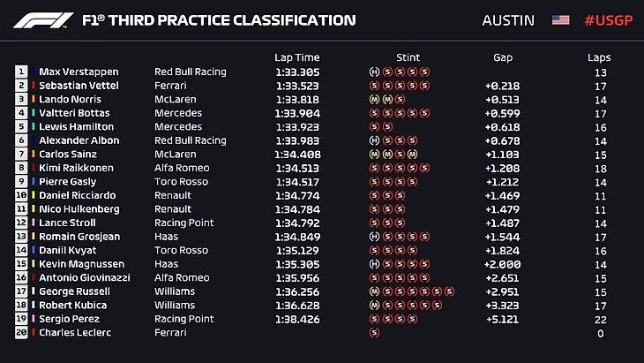Click the medium tyre icon in Kubica's stint
The image size is (644, 363).
pyautogui.click(x=375, y=306)
